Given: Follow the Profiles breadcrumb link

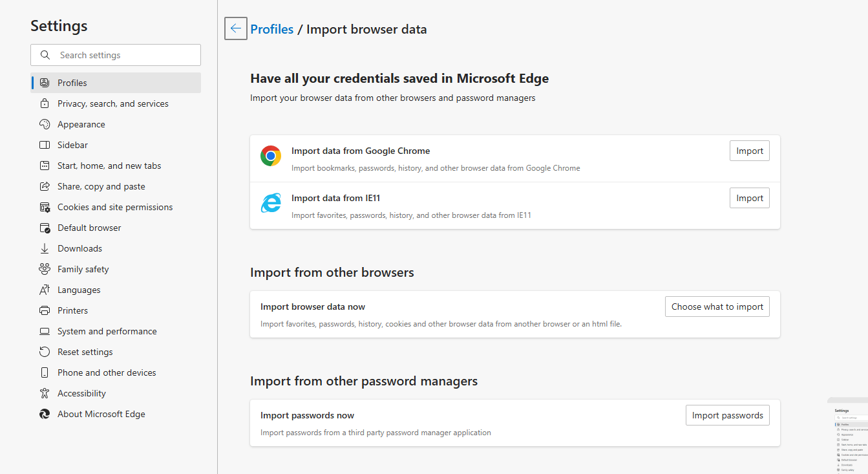Looking at the screenshot, I should pyautogui.click(x=272, y=29).
